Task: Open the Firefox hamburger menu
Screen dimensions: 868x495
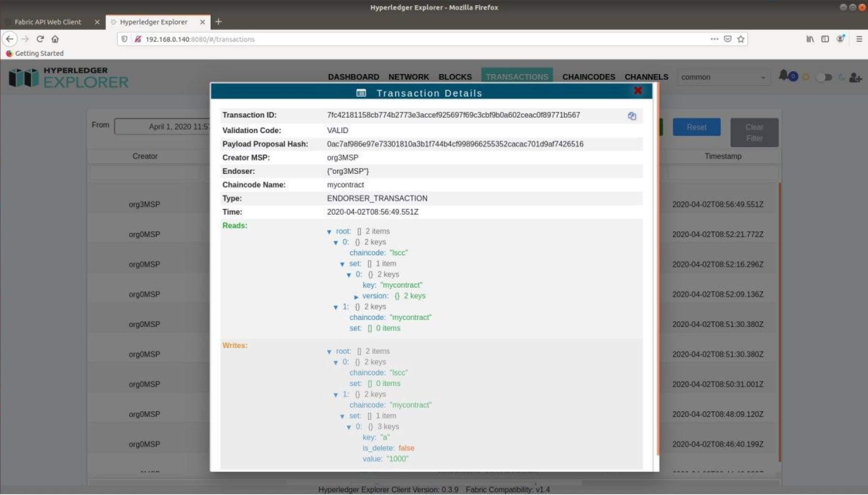Action: 859,39
